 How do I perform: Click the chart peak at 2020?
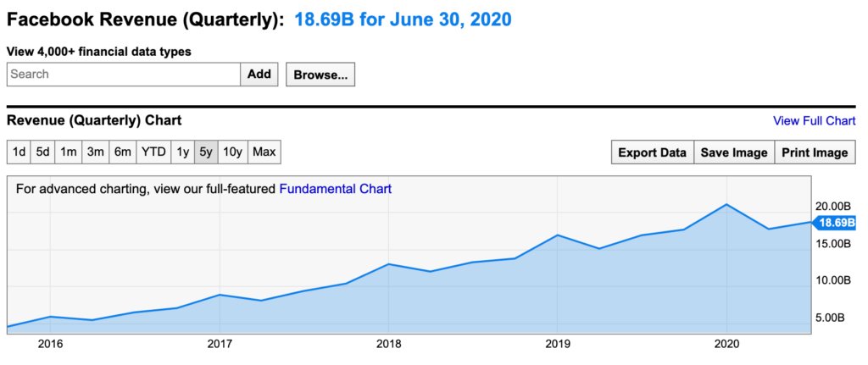coord(726,205)
